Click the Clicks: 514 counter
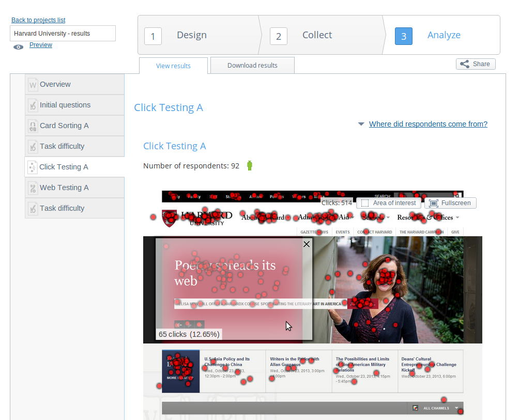This screenshot has height=420, width=519. pos(337,203)
